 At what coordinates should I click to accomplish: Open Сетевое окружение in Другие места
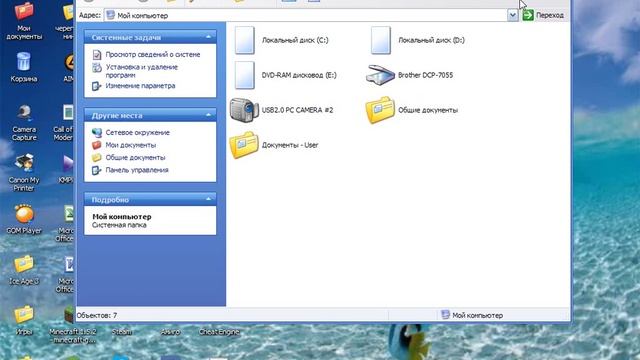[138, 133]
